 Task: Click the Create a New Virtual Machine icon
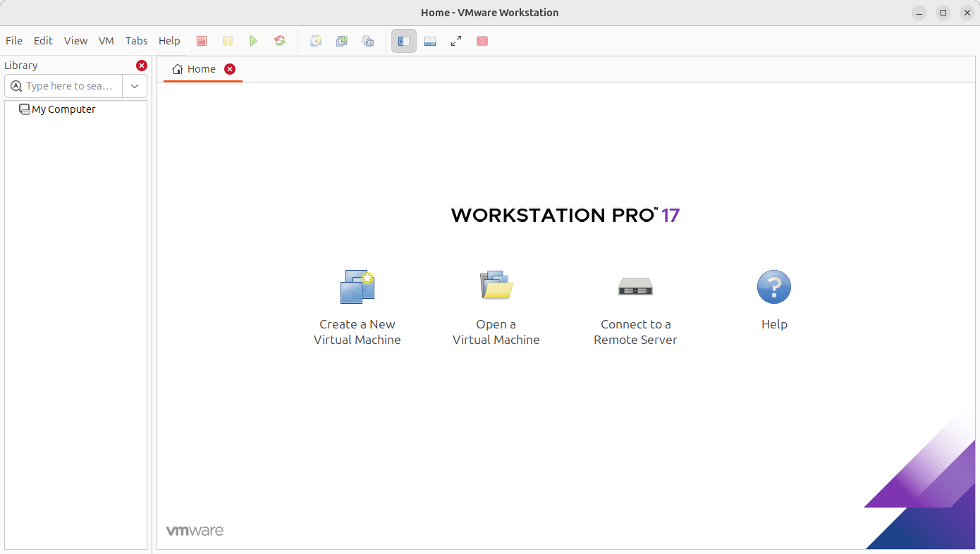(357, 286)
